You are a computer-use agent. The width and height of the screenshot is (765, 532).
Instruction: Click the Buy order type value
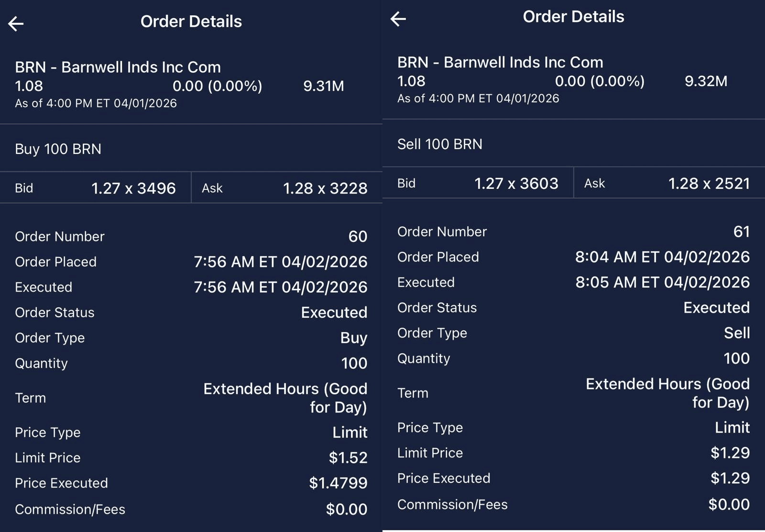point(354,337)
